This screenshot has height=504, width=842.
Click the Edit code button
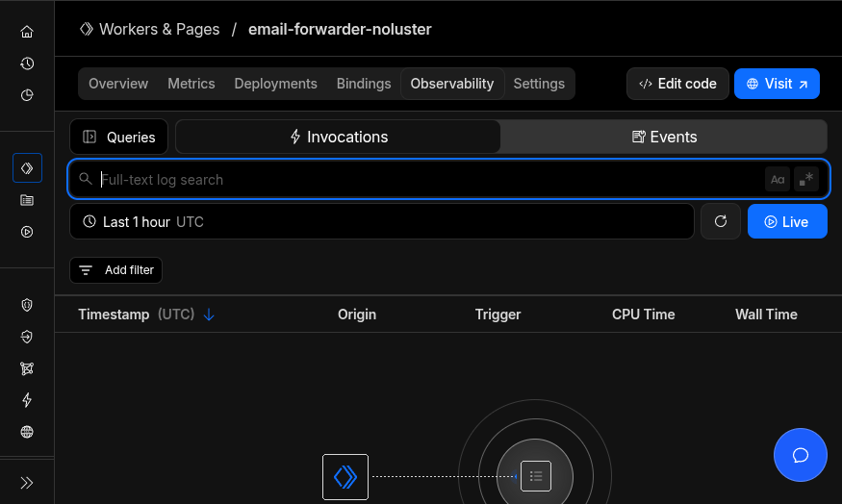[x=677, y=84]
